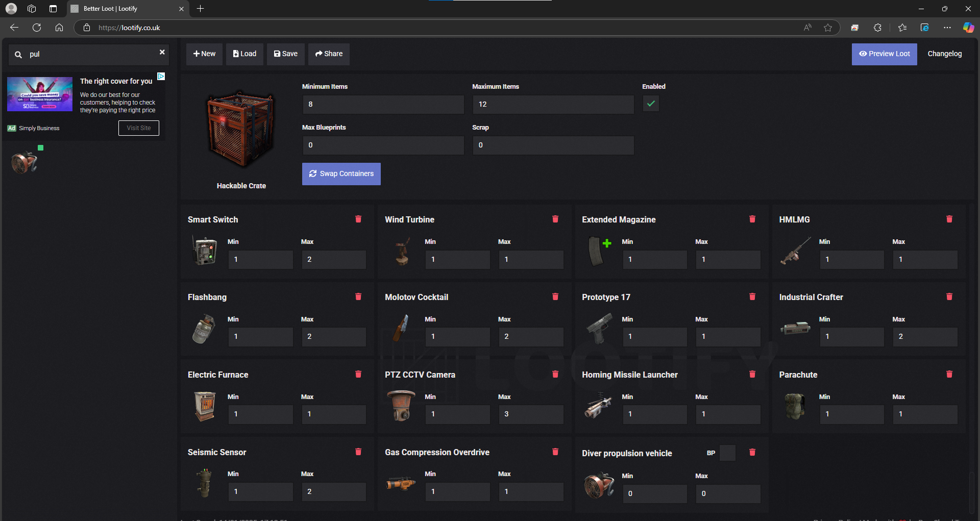The width and height of the screenshot is (980, 521).
Task: Edit PTZ CCTV Camera Max value
Action: coord(531,414)
